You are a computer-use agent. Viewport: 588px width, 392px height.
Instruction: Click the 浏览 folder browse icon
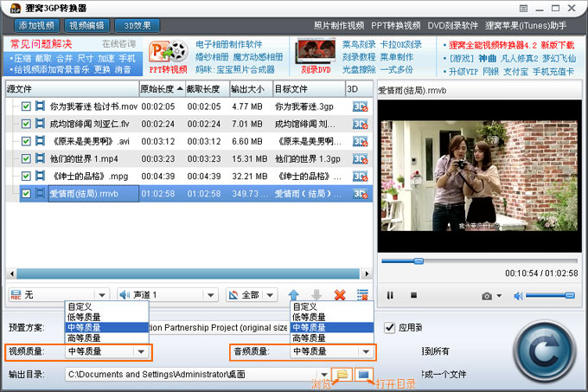point(342,374)
